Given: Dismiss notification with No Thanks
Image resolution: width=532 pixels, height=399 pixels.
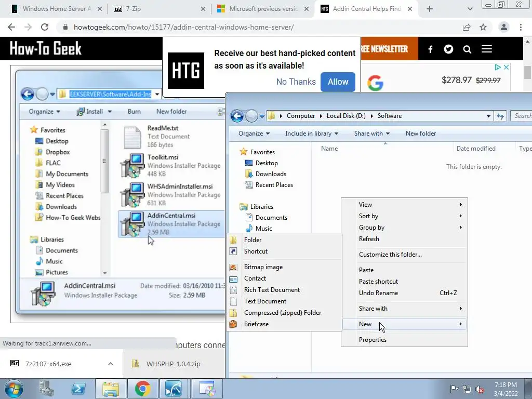Looking at the screenshot, I should pyautogui.click(x=296, y=82).
